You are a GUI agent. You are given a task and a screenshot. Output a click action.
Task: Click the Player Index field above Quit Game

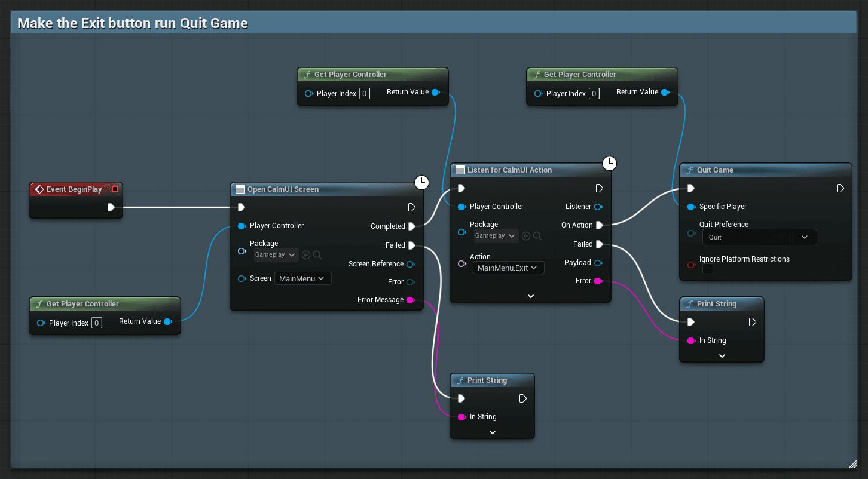[x=594, y=94]
